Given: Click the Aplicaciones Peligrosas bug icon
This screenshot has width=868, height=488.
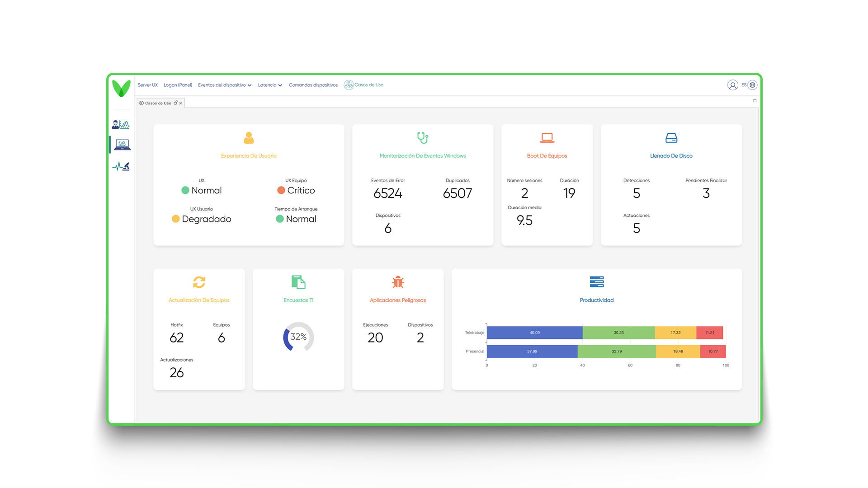Looking at the screenshot, I should pos(398,282).
